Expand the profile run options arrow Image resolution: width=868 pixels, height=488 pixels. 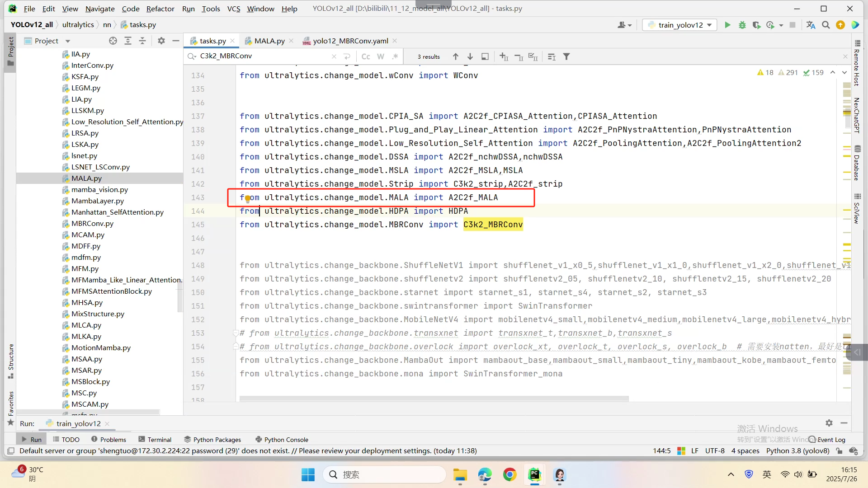tap(781, 25)
